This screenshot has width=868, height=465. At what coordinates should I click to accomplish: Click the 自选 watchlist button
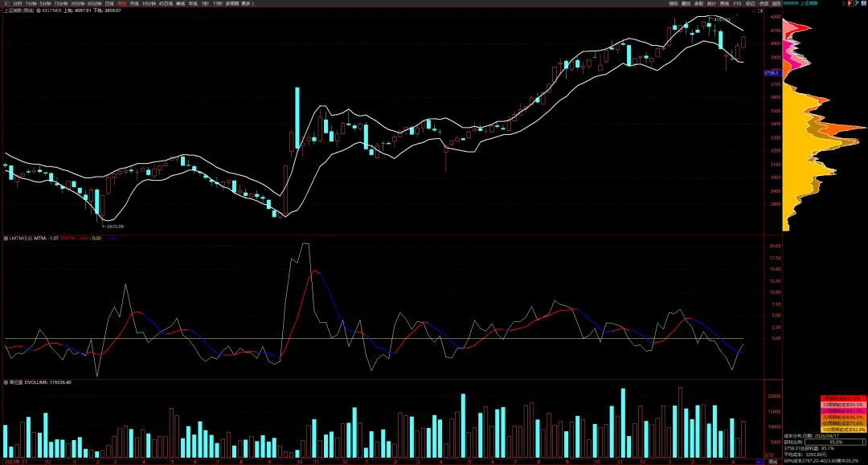[x=764, y=3]
